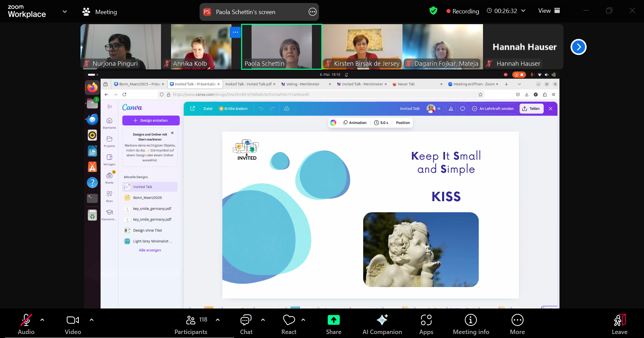Image resolution: width=644 pixels, height=338 pixels.
Task: Open a new browser tab with plus
Action: pos(506,84)
